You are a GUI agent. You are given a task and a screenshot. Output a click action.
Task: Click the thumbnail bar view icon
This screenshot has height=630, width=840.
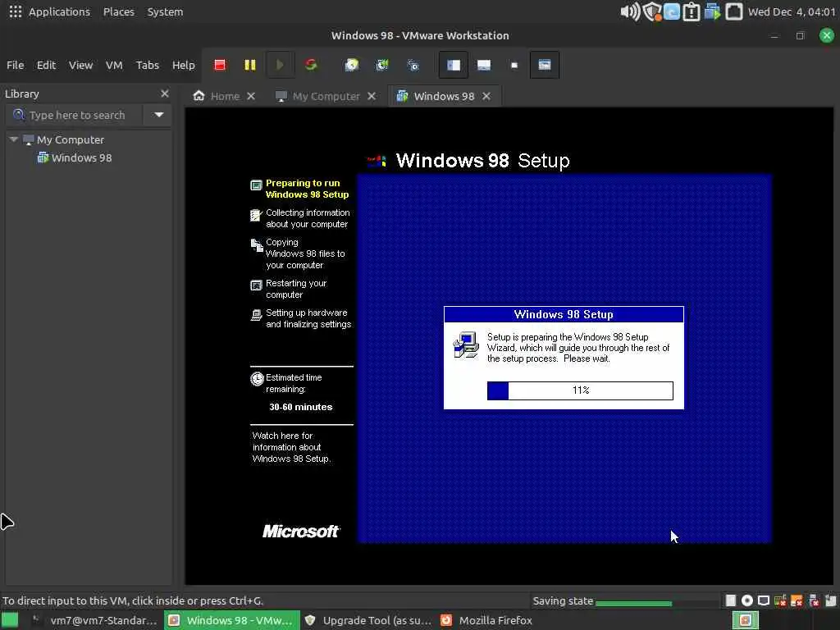point(484,65)
